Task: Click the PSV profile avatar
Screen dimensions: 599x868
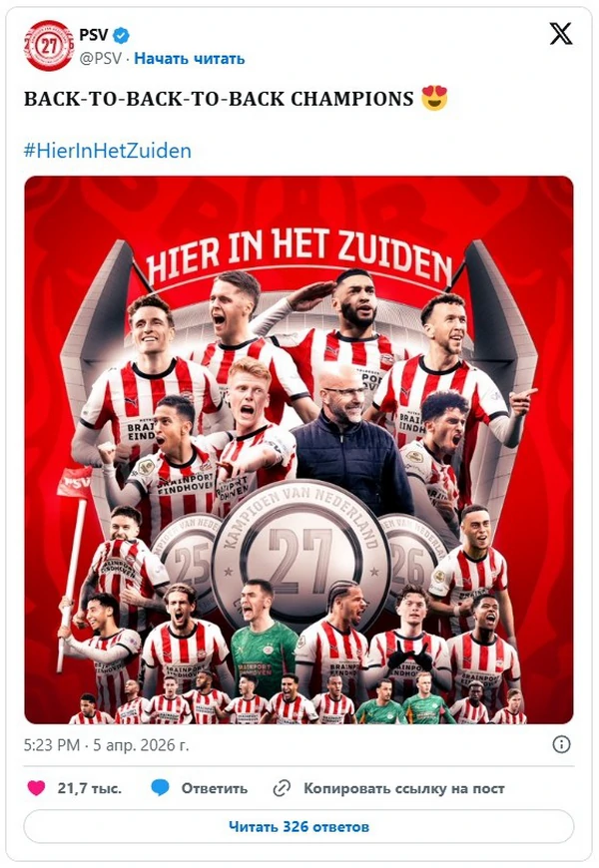Action: [49, 45]
